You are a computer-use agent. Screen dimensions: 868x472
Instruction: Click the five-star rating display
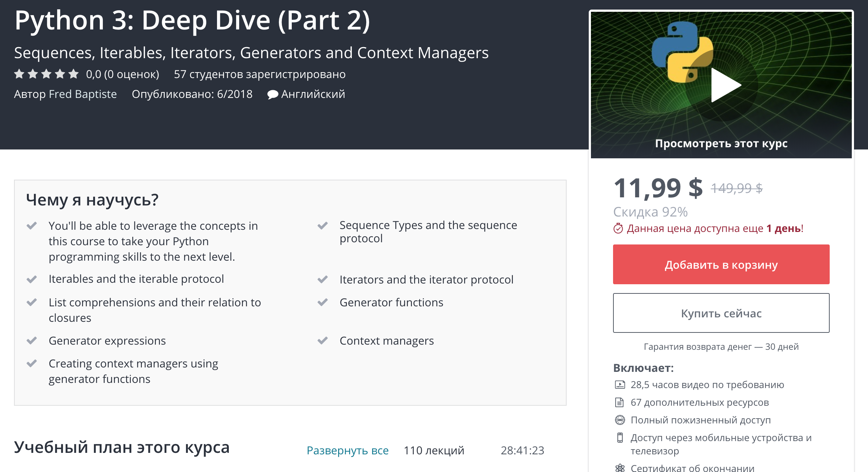(46, 74)
